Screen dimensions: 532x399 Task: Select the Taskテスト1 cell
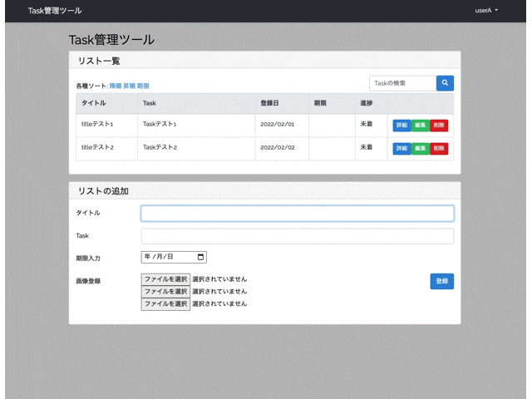tap(196, 126)
